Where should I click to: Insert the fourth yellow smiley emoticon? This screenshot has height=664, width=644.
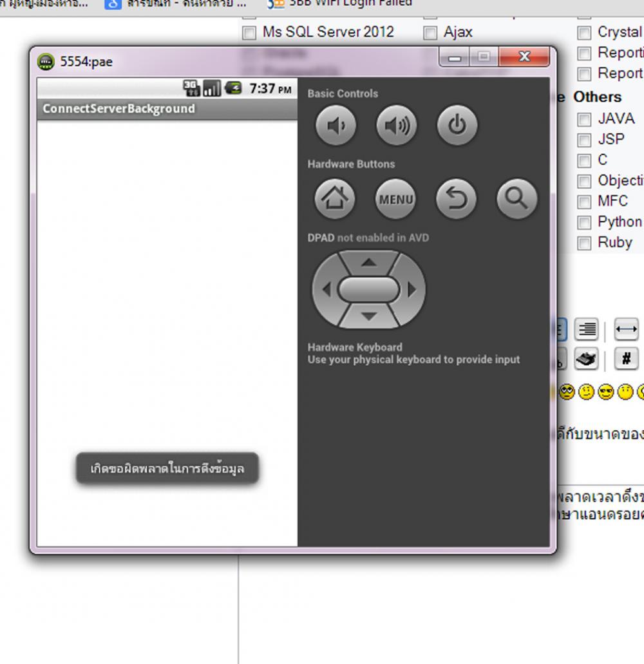point(625,392)
